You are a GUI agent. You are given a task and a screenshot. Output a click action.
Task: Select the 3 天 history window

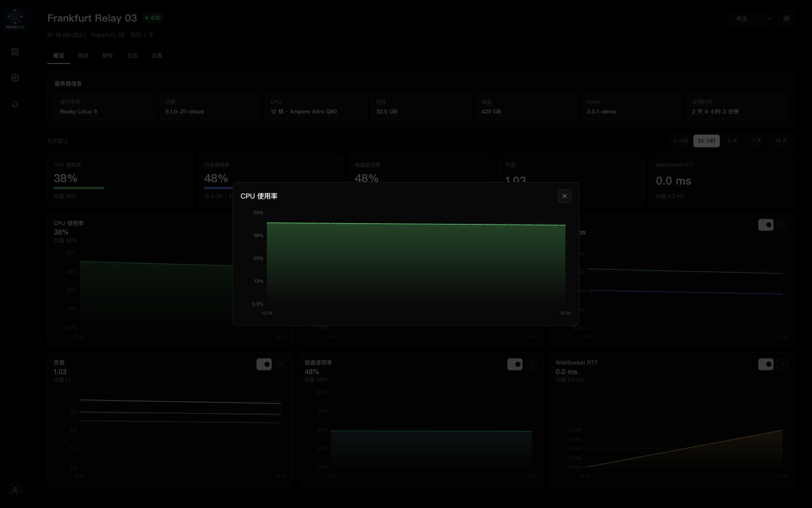pos(732,141)
